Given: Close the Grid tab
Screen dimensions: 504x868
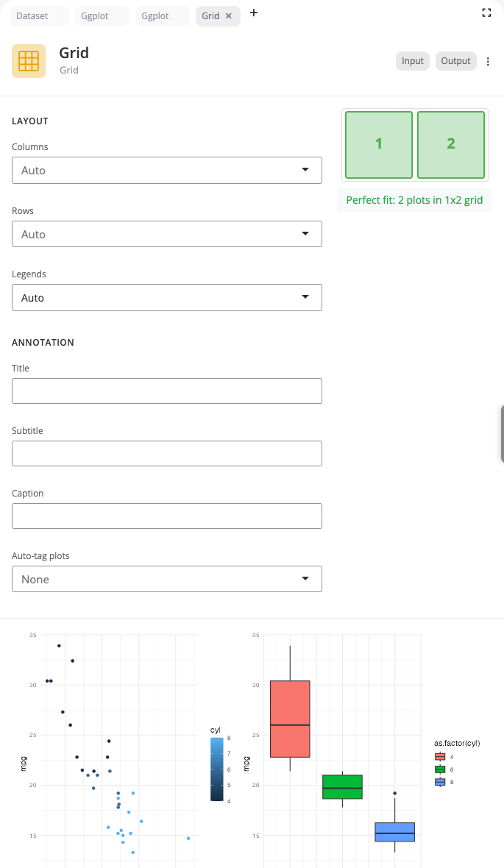Looking at the screenshot, I should click(229, 15).
